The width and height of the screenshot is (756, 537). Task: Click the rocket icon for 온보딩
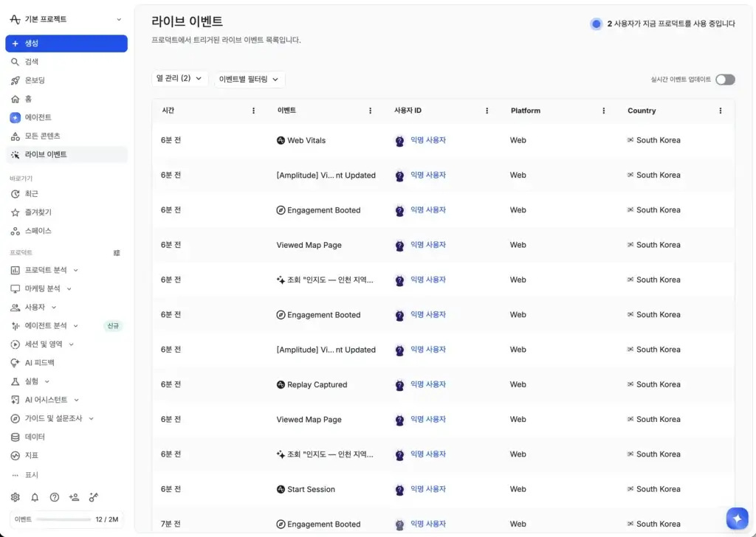(x=15, y=80)
